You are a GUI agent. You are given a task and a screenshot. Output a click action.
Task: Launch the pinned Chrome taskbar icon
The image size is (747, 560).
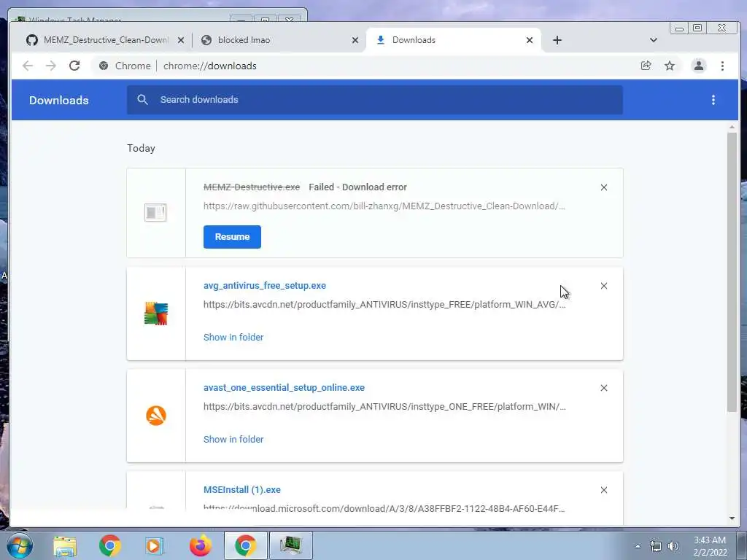click(x=109, y=545)
